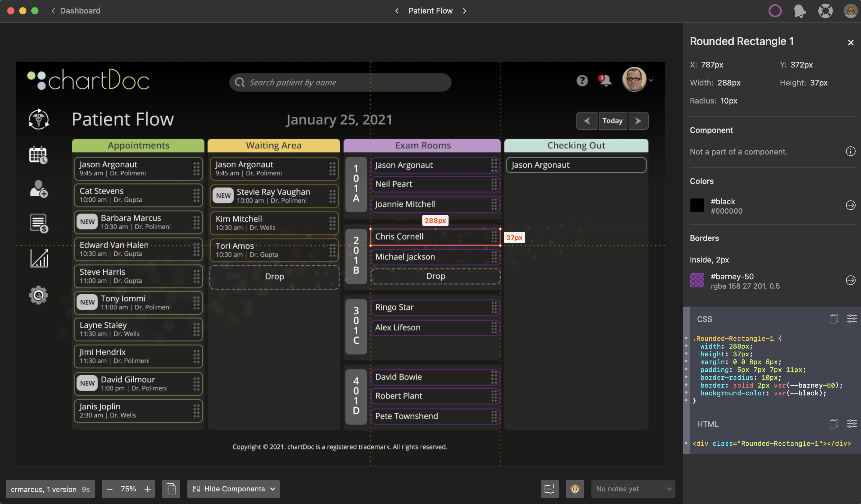The image size is (861, 504).
Task: Click the doctor profile photo
Action: click(x=634, y=79)
